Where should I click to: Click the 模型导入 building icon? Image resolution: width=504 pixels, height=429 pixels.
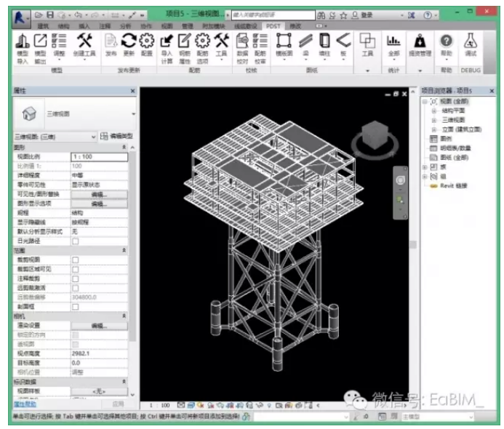[23, 41]
